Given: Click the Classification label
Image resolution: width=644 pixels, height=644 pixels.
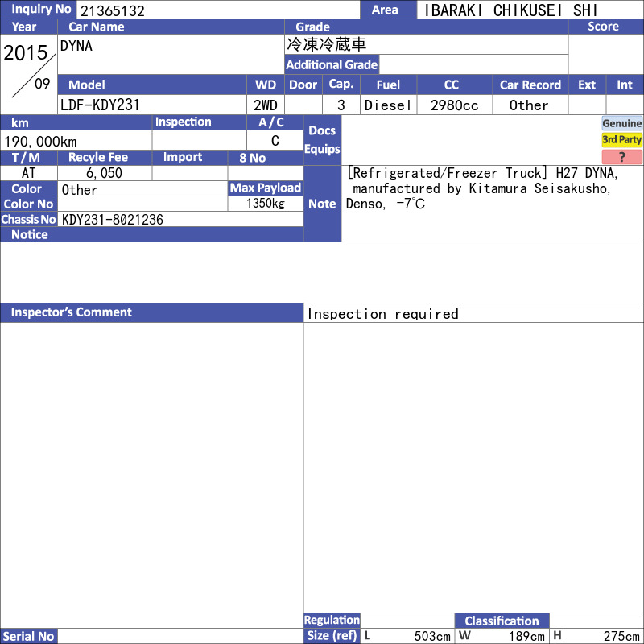Looking at the screenshot, I should coord(502,621).
